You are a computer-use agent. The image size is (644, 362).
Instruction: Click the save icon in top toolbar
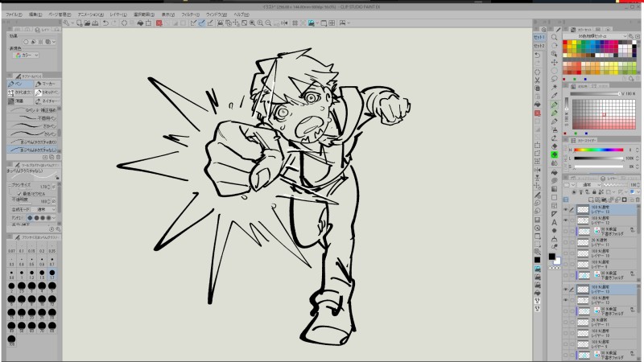coord(95,23)
